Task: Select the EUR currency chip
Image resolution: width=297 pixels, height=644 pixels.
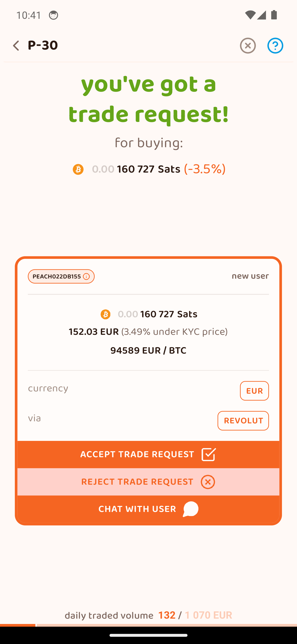Action: 254,391
